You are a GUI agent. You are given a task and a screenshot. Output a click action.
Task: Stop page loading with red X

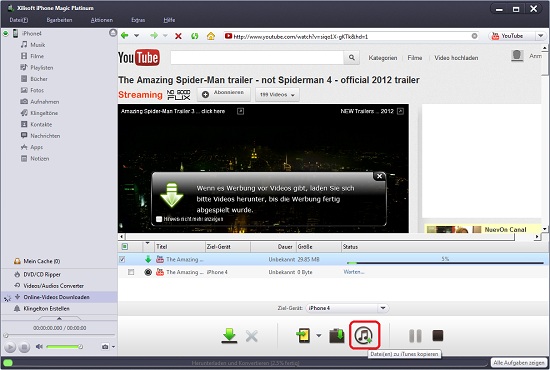(x=178, y=36)
